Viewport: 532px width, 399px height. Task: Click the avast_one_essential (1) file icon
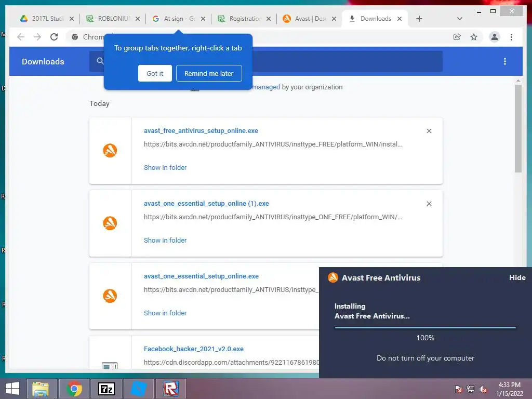[x=110, y=223]
